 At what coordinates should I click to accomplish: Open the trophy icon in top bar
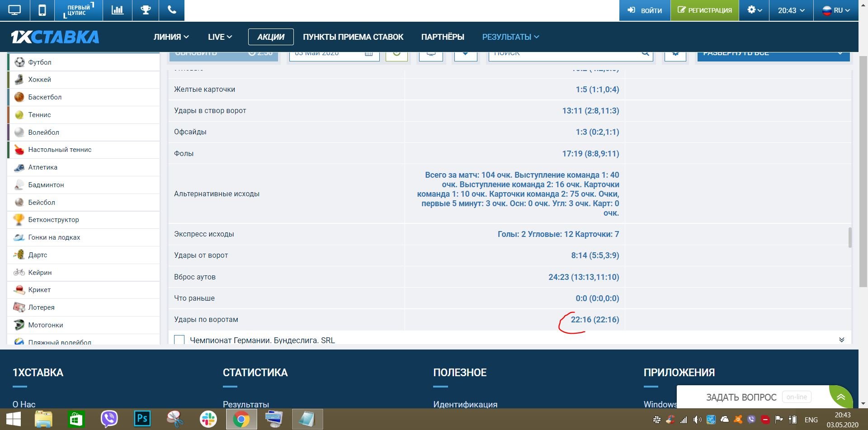(x=146, y=10)
